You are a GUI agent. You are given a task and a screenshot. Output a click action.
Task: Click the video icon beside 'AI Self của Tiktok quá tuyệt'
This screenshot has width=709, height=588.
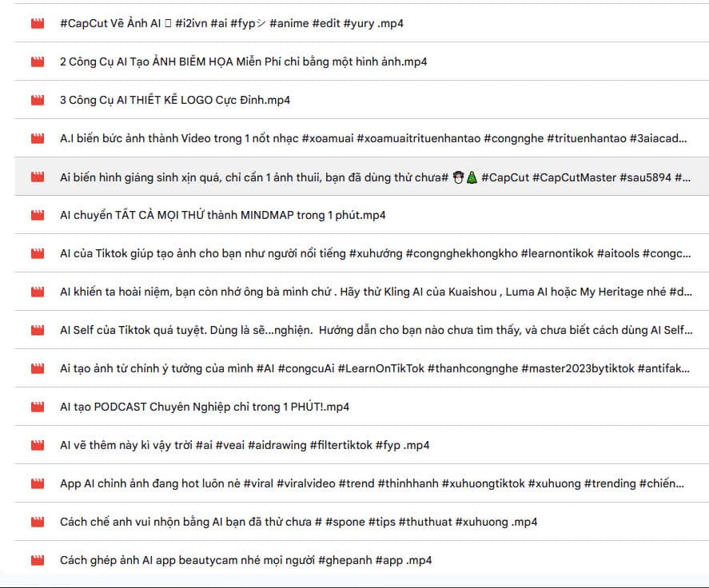(x=38, y=330)
